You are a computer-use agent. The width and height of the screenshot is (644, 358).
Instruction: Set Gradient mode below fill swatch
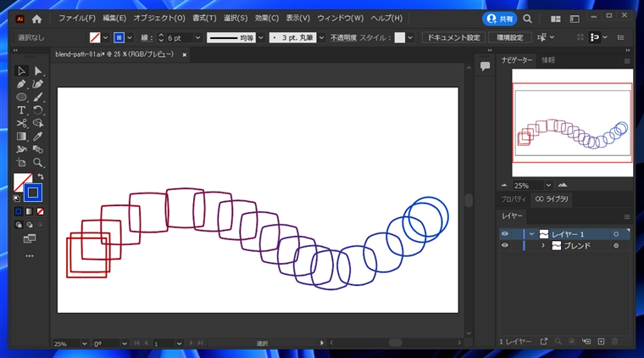pos(29,212)
